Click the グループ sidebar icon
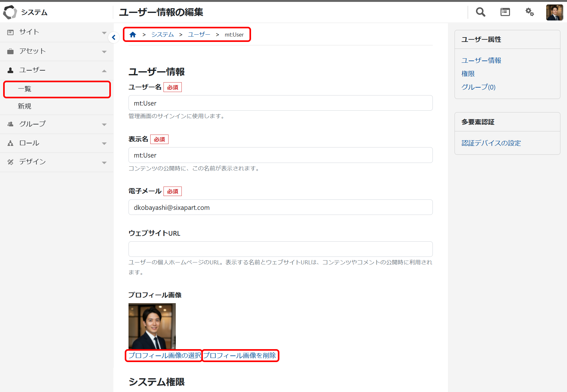This screenshot has width=567, height=392. pyautogui.click(x=10, y=124)
